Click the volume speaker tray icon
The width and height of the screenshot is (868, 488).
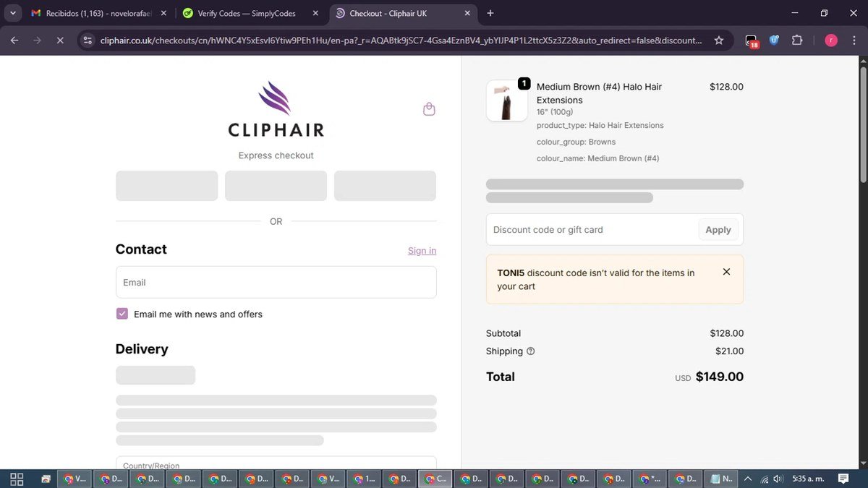point(778,479)
